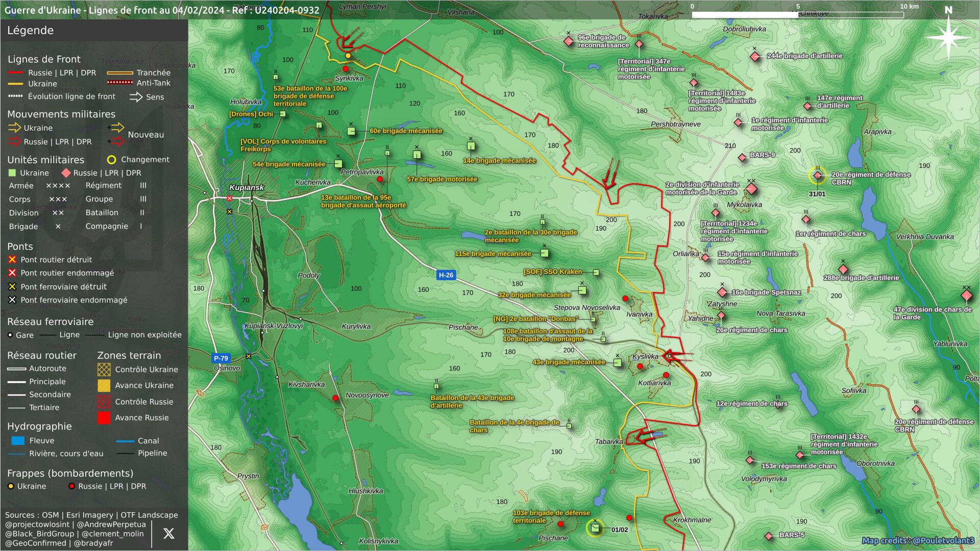Click the Pershotravneve place name
This screenshot has height=551, width=980.
(676, 124)
